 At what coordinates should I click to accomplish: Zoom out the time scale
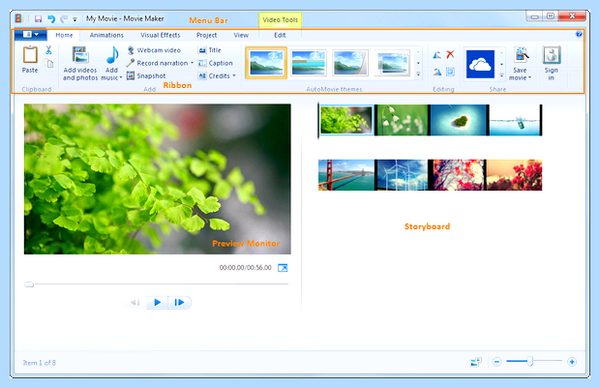[x=497, y=362]
